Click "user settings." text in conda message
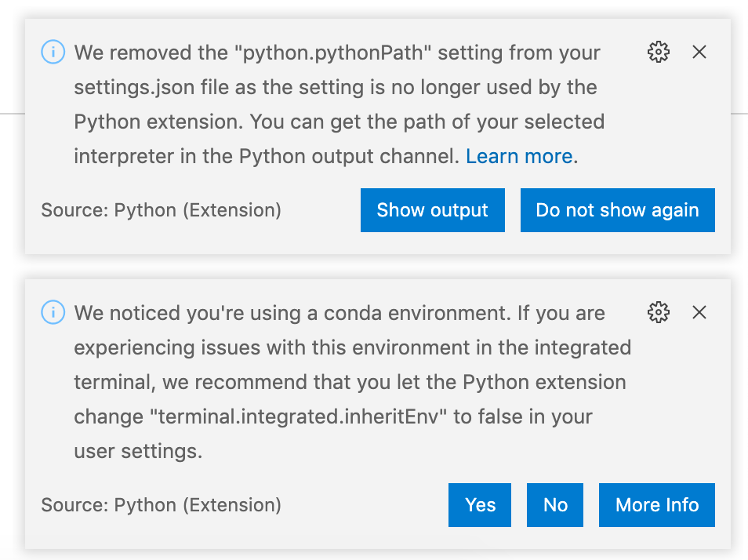Screen dimensions: 748x560 pyautogui.click(x=138, y=452)
